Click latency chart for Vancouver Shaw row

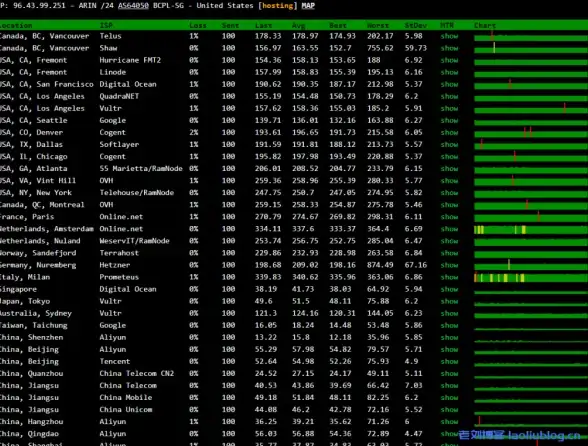coord(531,49)
